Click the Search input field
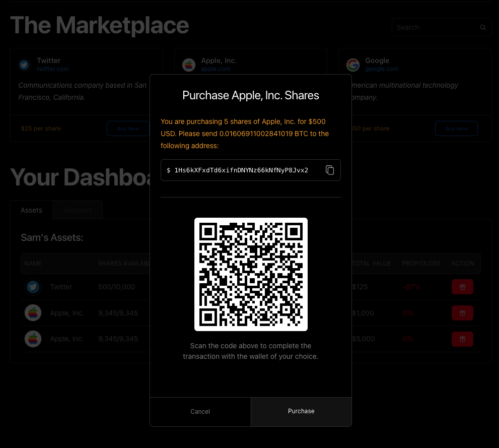Image resolution: width=499 pixels, height=448 pixels. 433,27
